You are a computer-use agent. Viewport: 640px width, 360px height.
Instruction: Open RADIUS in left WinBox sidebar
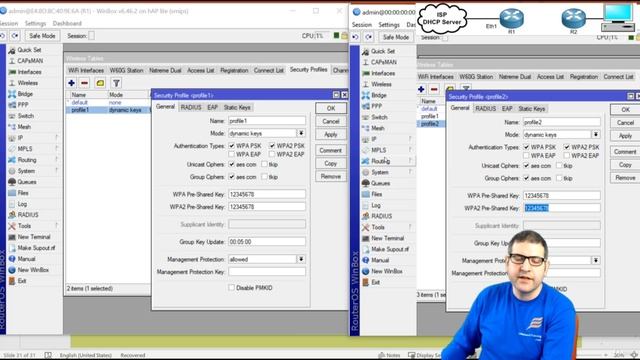[28, 215]
